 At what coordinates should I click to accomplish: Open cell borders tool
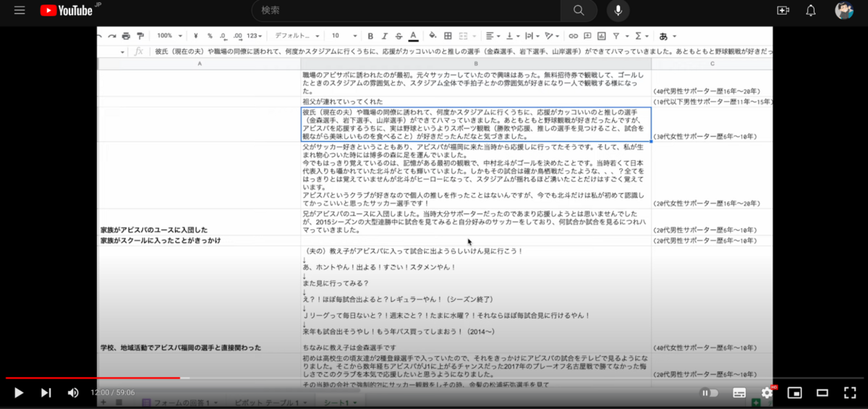pos(448,35)
